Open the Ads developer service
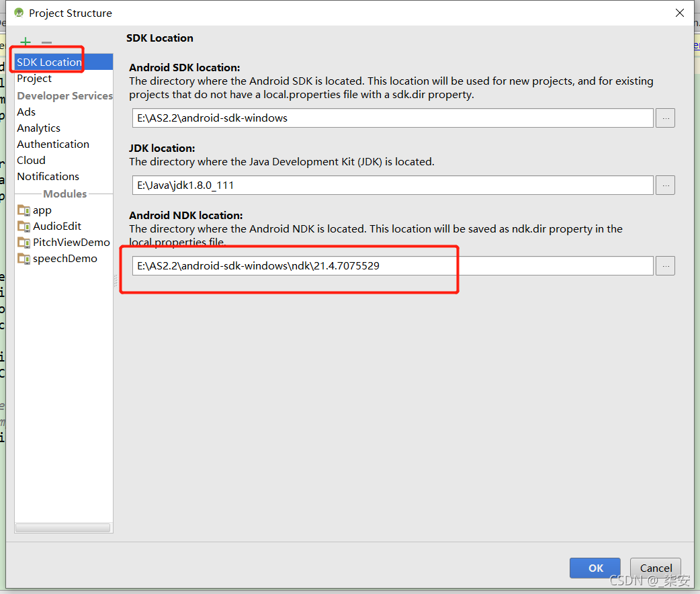700x594 pixels. [x=26, y=112]
